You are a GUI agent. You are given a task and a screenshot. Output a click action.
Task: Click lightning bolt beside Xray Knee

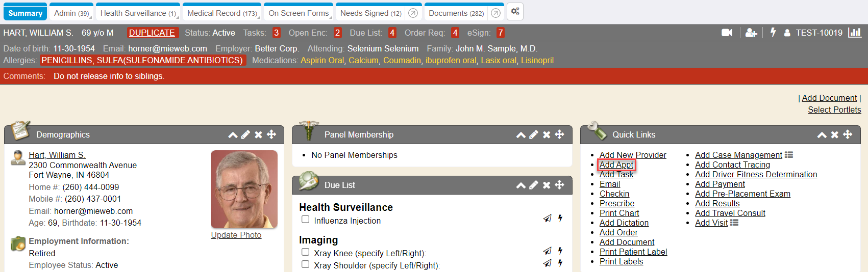click(560, 251)
